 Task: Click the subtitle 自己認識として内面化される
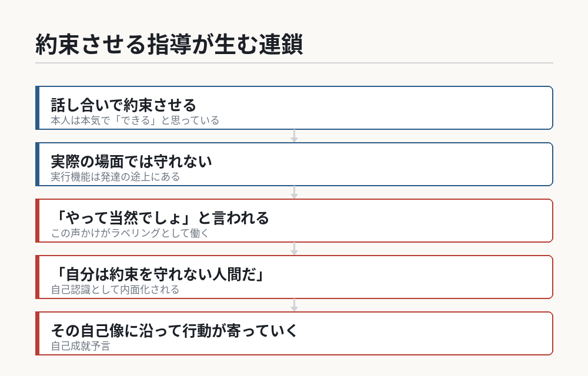coord(115,290)
